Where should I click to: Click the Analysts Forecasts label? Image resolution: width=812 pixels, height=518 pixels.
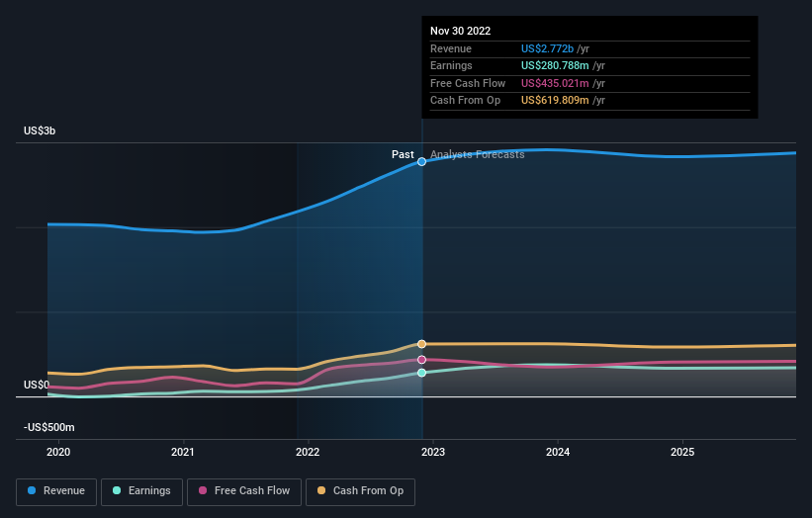pyautogui.click(x=478, y=155)
